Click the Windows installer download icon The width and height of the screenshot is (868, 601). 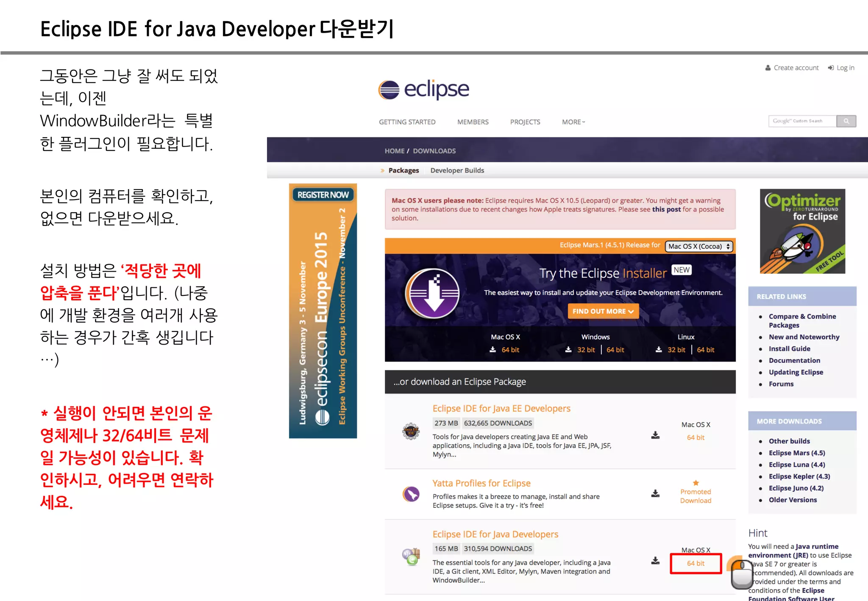pyautogui.click(x=568, y=350)
